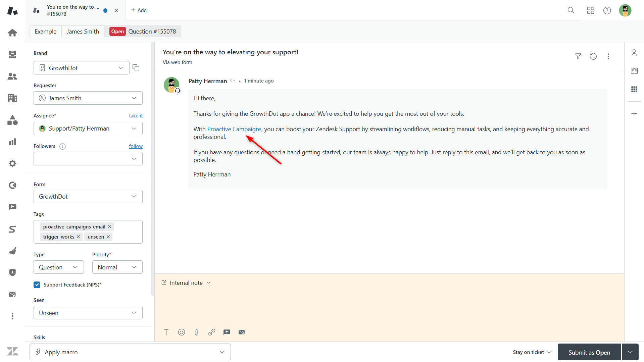
Task: Remove the proactive_campaigns_email tag
Action: [x=109, y=227]
